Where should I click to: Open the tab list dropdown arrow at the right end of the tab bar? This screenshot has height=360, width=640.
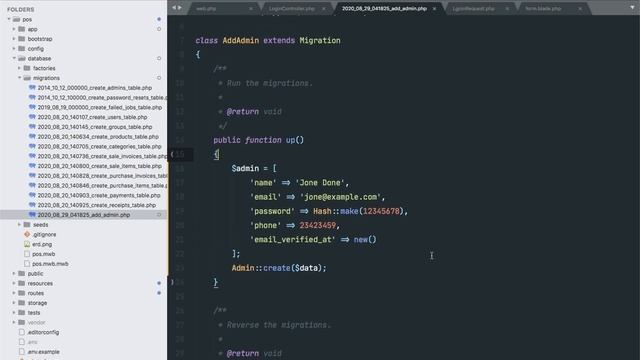click(632, 8)
